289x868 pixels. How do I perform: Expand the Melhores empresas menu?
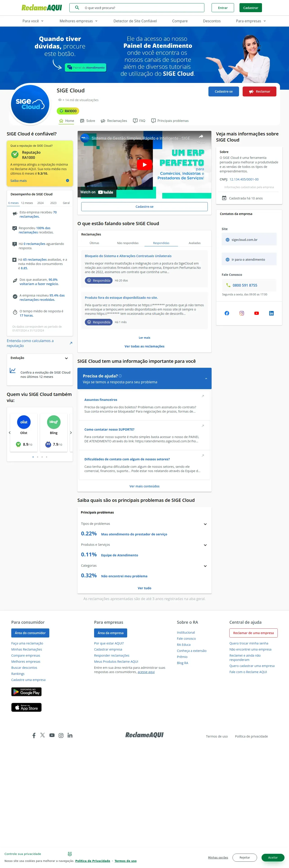click(x=78, y=21)
